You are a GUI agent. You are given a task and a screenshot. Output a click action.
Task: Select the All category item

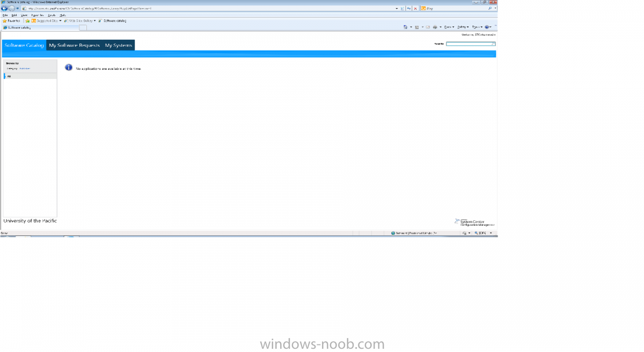(9, 76)
